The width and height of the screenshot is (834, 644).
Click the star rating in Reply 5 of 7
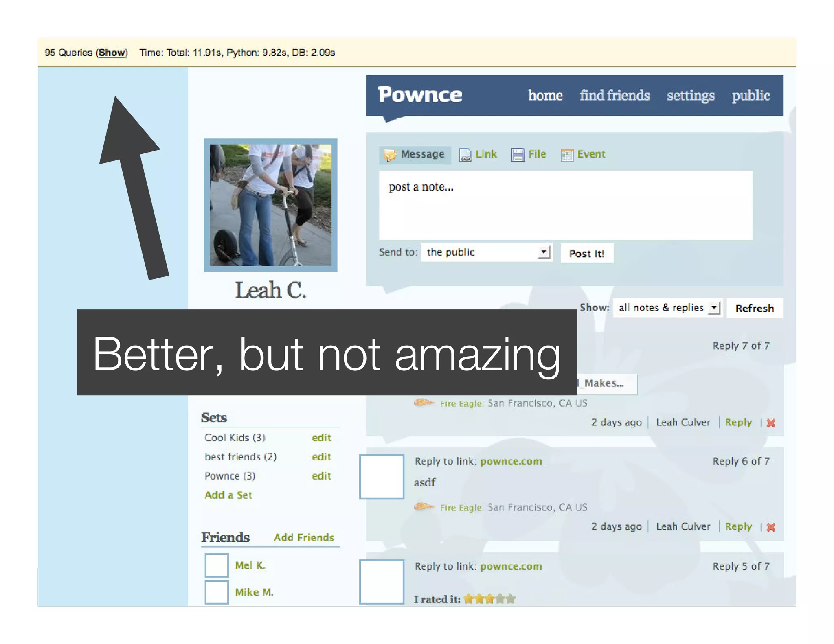pyautogui.click(x=489, y=599)
